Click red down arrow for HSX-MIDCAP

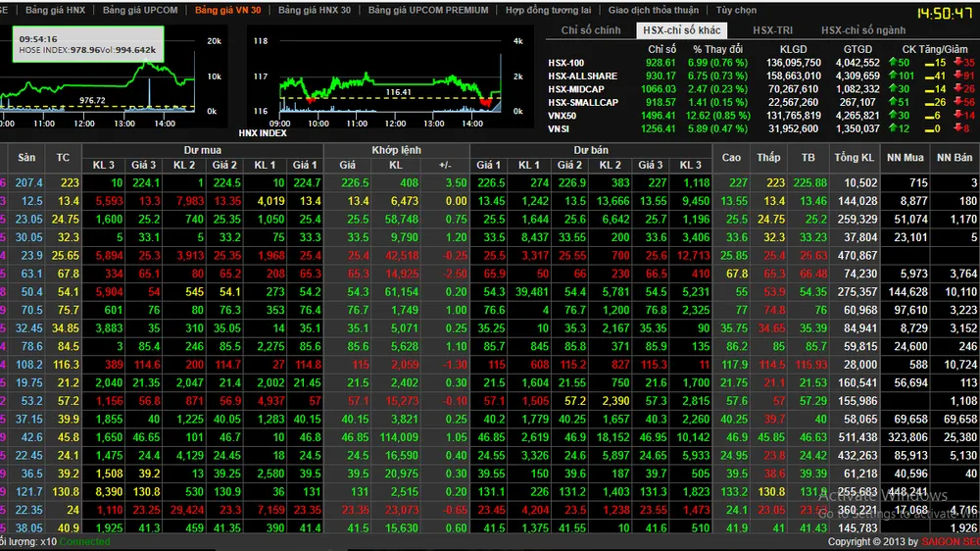(x=957, y=89)
